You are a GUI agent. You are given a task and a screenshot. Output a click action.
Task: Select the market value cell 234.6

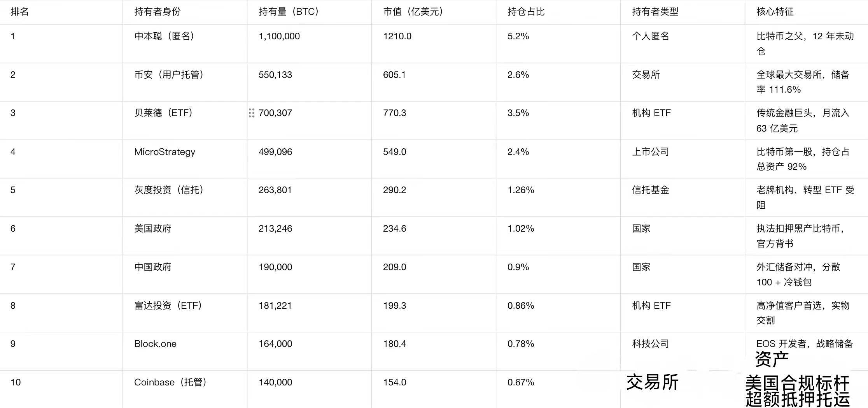click(394, 229)
